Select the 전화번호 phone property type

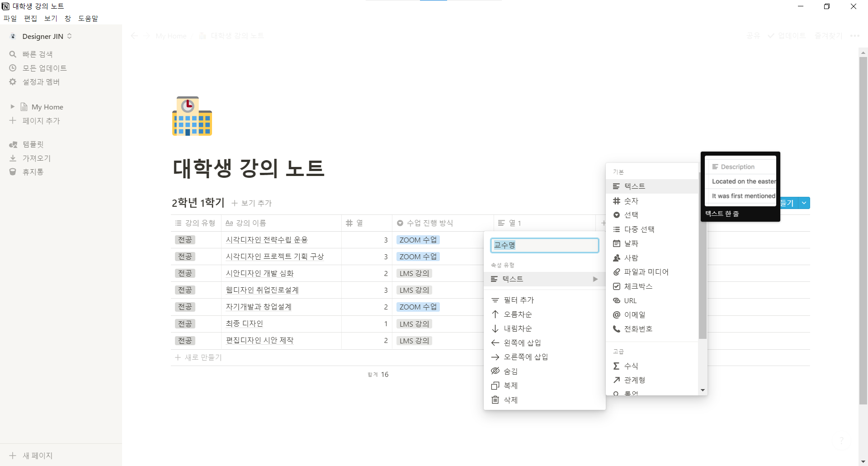pos(652,329)
